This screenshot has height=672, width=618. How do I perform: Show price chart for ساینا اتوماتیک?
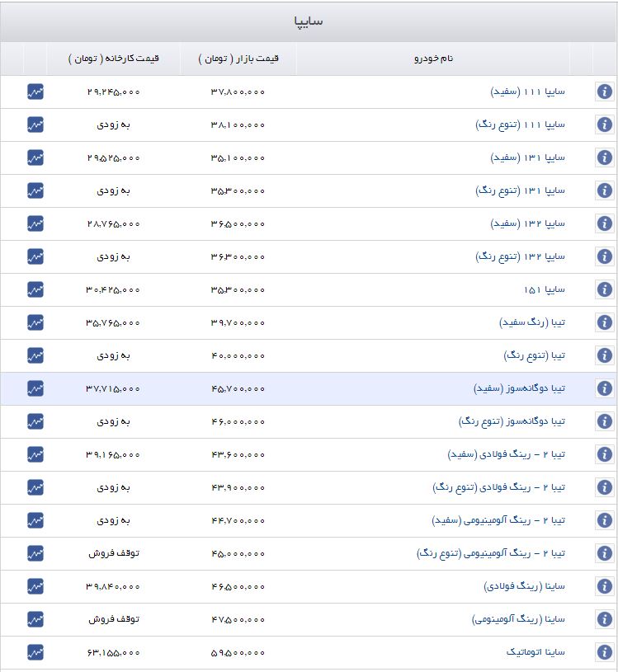coord(35,653)
